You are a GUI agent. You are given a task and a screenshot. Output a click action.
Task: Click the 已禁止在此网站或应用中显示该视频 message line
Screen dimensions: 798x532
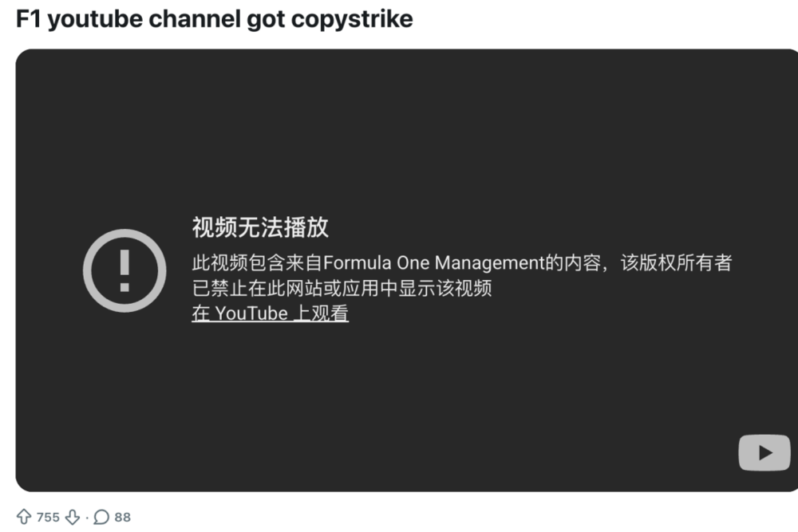(342, 288)
